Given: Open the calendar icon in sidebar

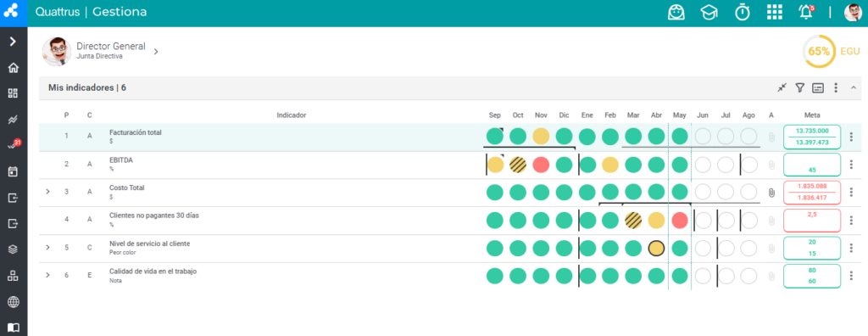Looking at the screenshot, I should tap(14, 171).
